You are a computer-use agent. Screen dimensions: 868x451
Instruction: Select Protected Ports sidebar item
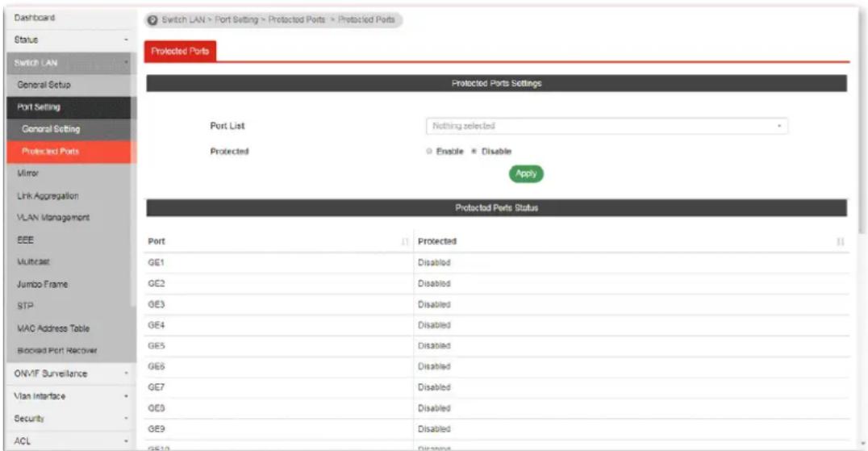[69, 152]
